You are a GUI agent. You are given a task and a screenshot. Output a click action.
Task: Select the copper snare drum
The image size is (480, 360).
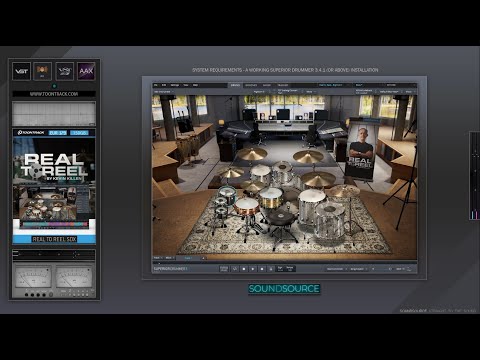[x=246, y=207]
